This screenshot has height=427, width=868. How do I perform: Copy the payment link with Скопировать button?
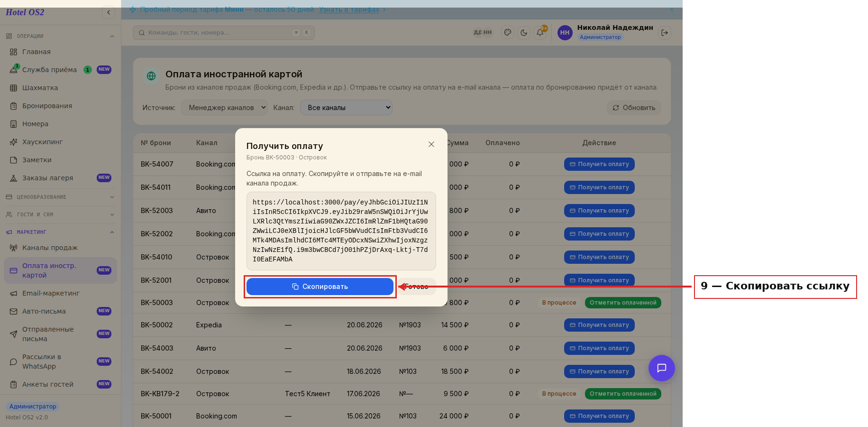pos(320,287)
